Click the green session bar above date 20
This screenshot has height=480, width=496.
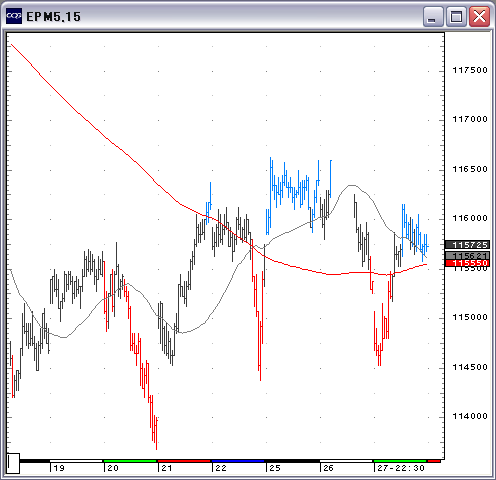click(130, 461)
